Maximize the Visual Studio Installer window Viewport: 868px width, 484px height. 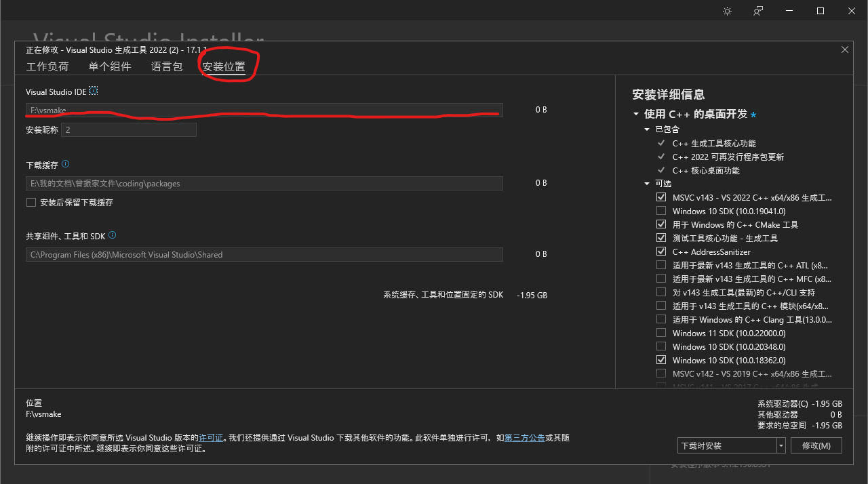point(820,11)
